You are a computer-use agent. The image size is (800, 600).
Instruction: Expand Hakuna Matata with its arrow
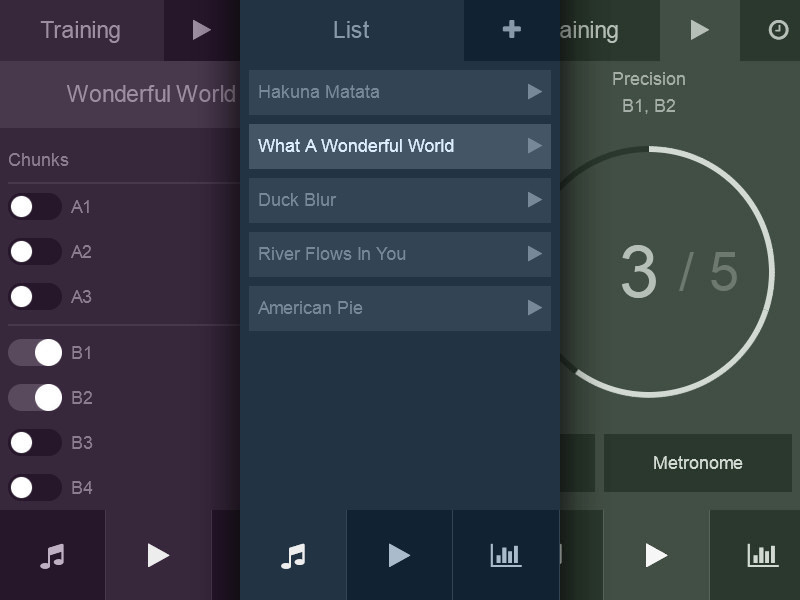point(534,92)
